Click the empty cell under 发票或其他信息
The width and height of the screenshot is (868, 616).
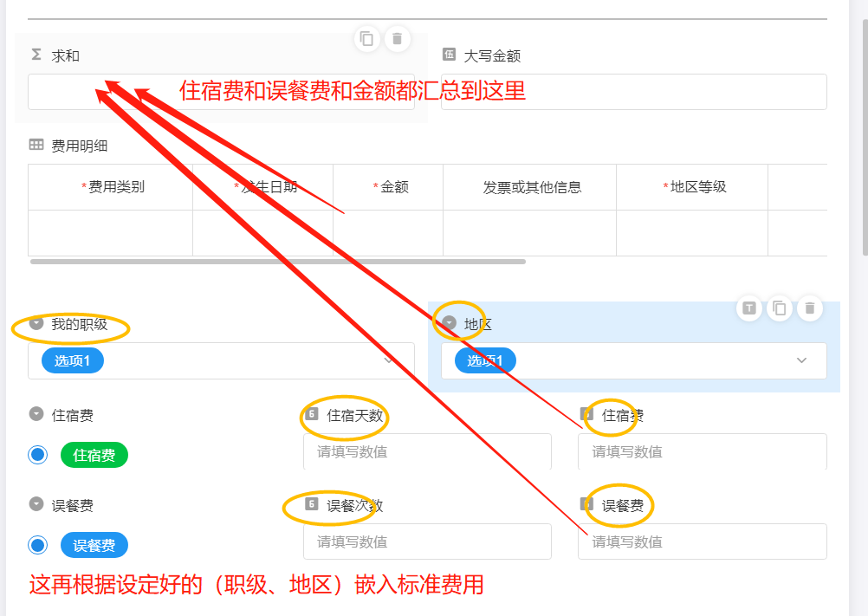point(530,233)
